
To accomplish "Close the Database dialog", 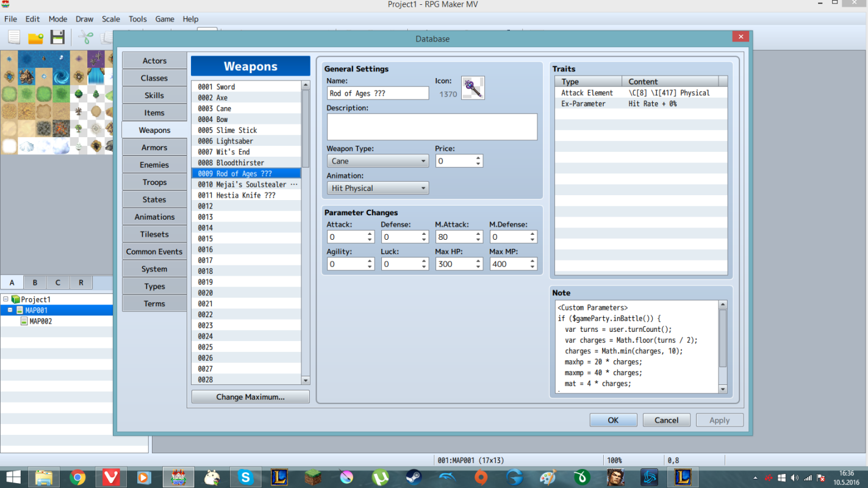I will pyautogui.click(x=741, y=37).
